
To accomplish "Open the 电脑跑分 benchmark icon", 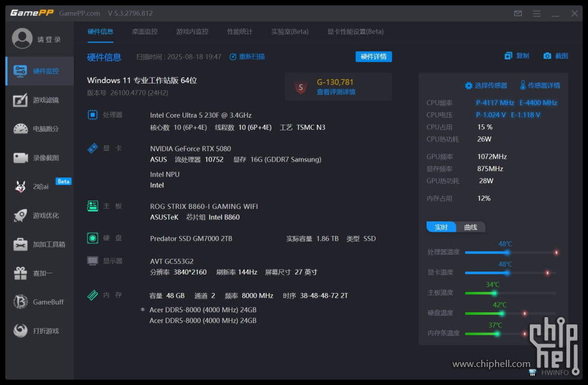I will tap(20, 129).
